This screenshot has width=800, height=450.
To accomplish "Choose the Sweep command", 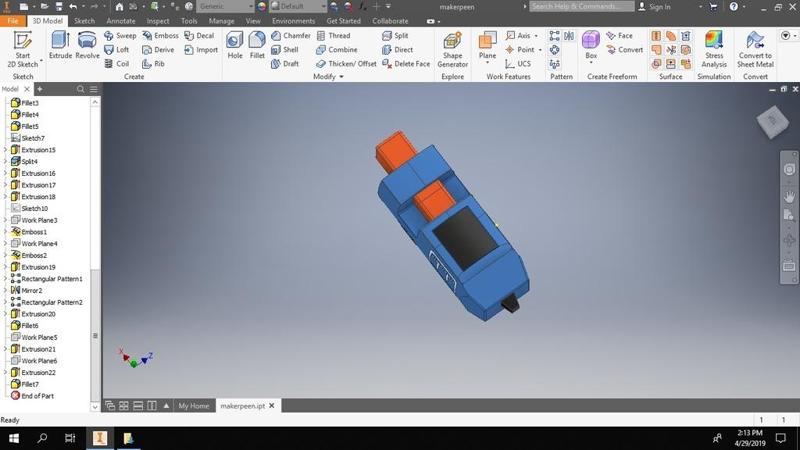I will pyautogui.click(x=120, y=36).
